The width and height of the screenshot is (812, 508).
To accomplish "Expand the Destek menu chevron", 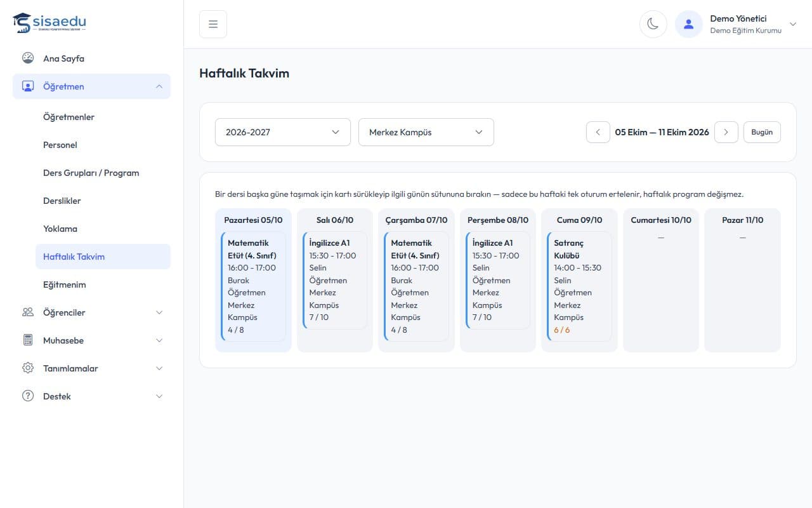I will [159, 396].
